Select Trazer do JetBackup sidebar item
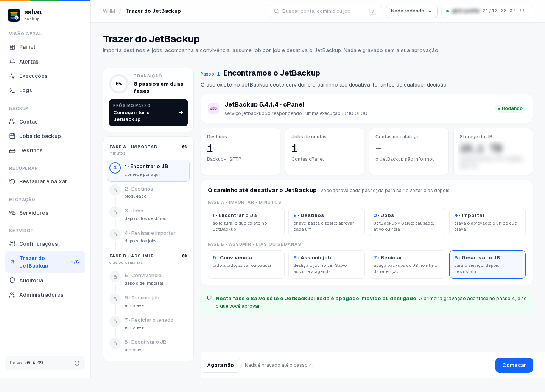The height and width of the screenshot is (392, 545). 45,262
